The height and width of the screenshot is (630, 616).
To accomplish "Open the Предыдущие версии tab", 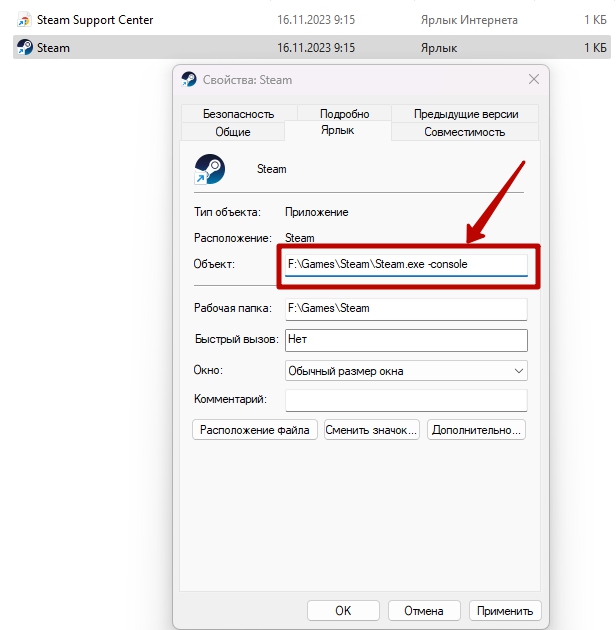I will pos(466,114).
